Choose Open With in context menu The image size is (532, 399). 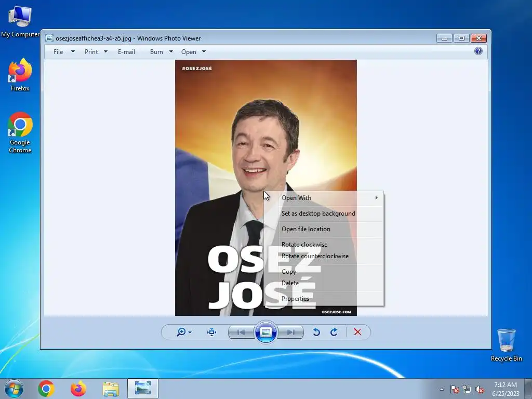pos(324,198)
